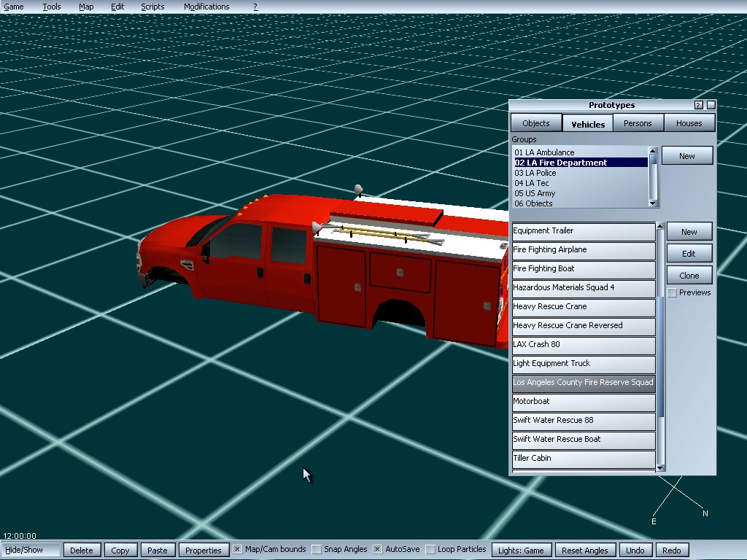Click the Redo button
The height and width of the screenshot is (560, 747).
pyautogui.click(x=672, y=550)
